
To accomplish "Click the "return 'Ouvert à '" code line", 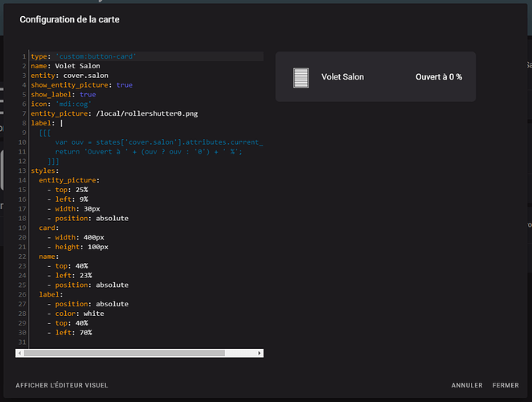I will (x=149, y=151).
